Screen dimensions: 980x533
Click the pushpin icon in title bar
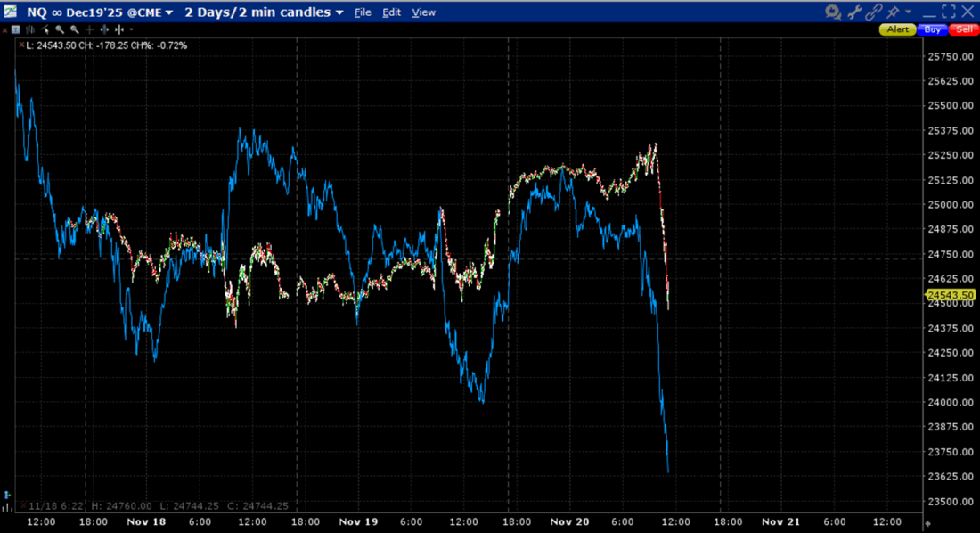tap(893, 12)
